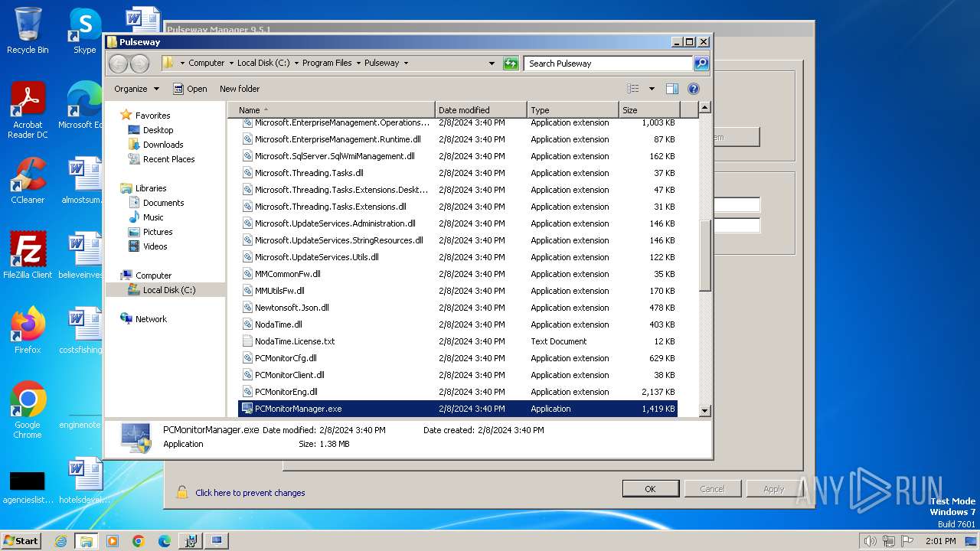
Task: Select the PCMonitorCfg.dll file
Action: 458,358
